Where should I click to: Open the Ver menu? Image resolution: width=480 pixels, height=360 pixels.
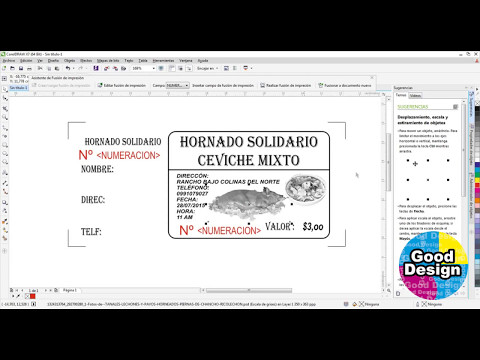[40, 61]
